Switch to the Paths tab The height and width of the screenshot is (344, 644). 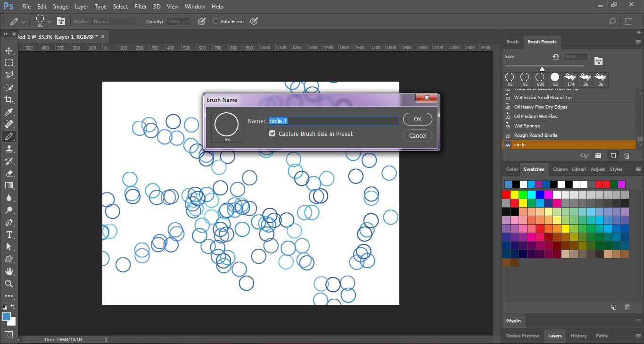tap(602, 336)
